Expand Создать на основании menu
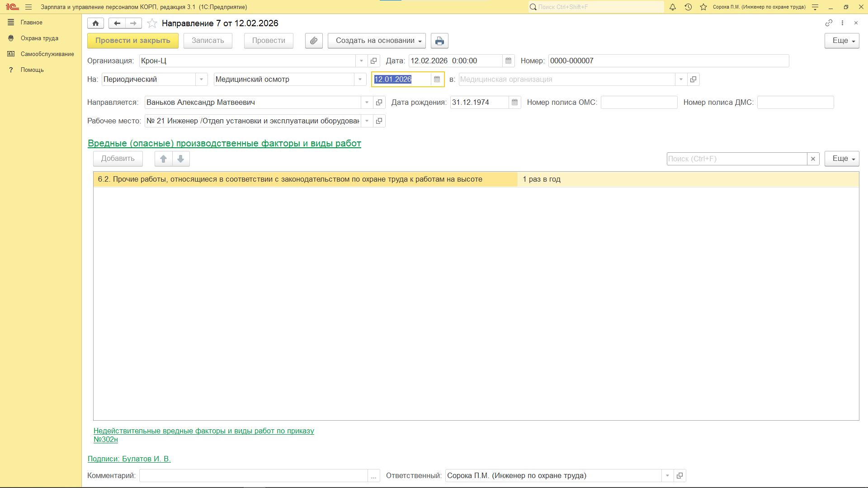The width and height of the screenshot is (868, 488). click(377, 41)
